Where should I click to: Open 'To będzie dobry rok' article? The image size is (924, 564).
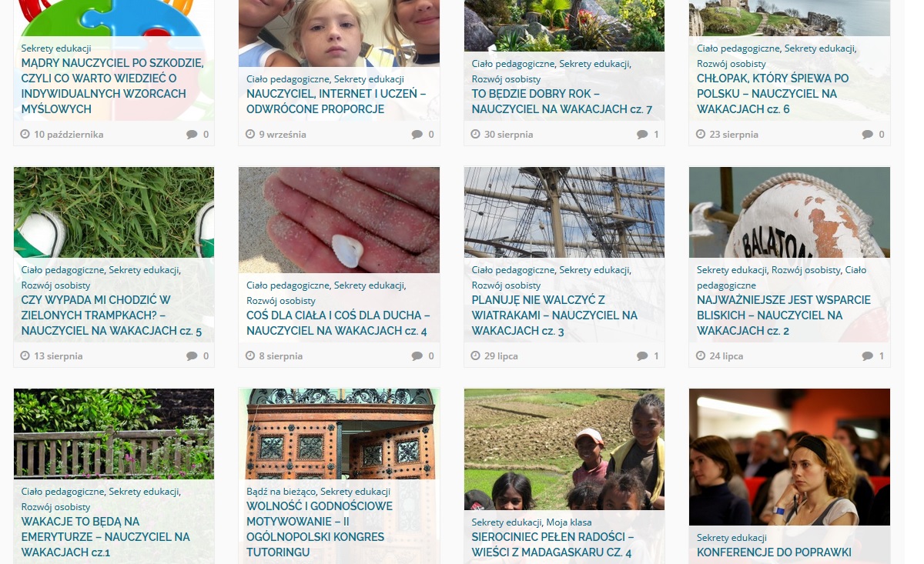coord(562,102)
